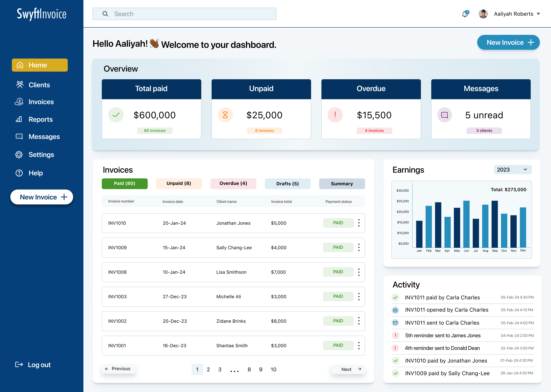This screenshot has height=392, width=551.
Task: Open the Home sidebar item
Action: (x=40, y=65)
